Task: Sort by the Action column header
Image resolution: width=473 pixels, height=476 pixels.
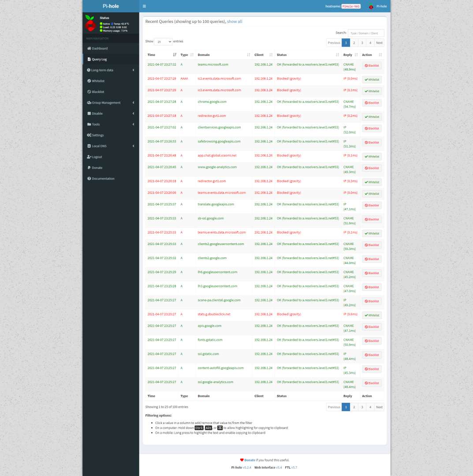Action: coord(372,55)
